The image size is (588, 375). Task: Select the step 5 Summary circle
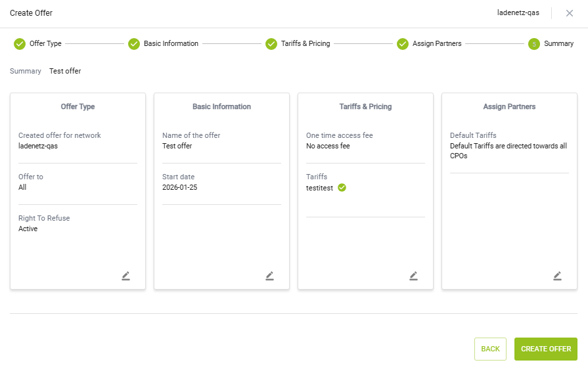point(534,44)
